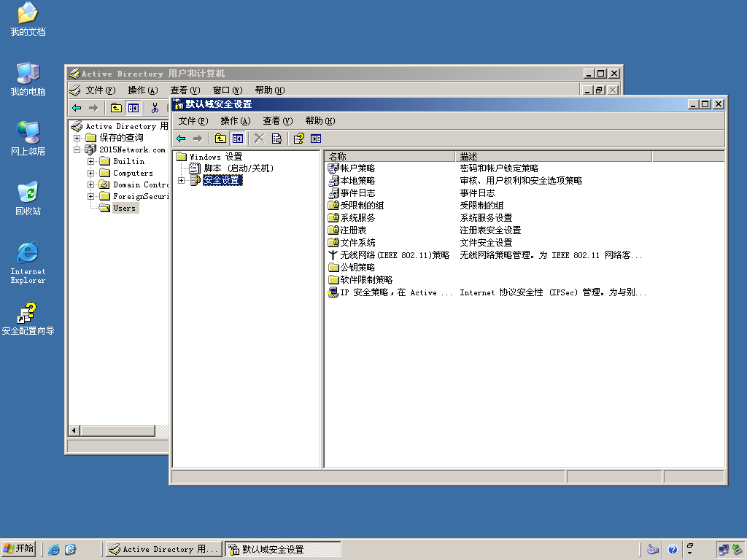This screenshot has width=747, height=560.
Task: Click the Export list toolbar icon
Action: [x=276, y=139]
